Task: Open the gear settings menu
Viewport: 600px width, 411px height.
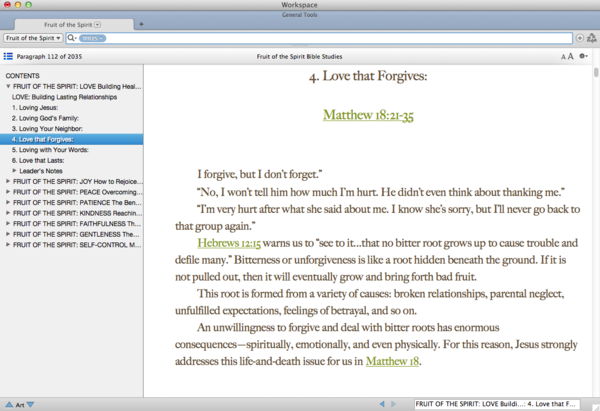Action: 583,56
